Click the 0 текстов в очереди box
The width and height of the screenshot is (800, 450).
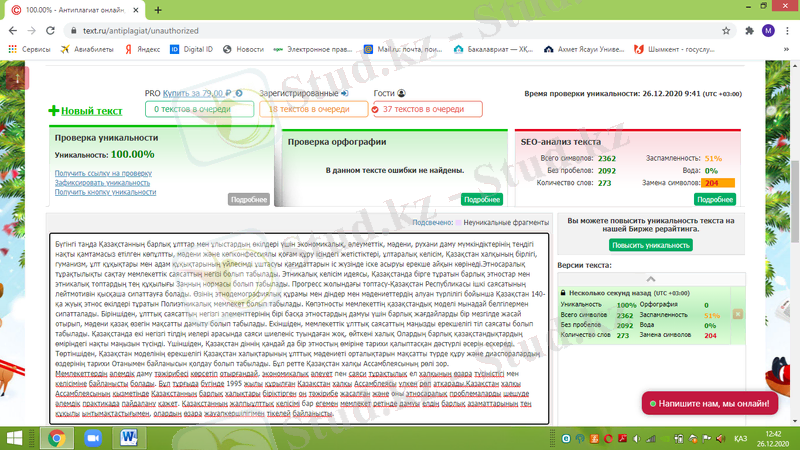tap(199, 109)
